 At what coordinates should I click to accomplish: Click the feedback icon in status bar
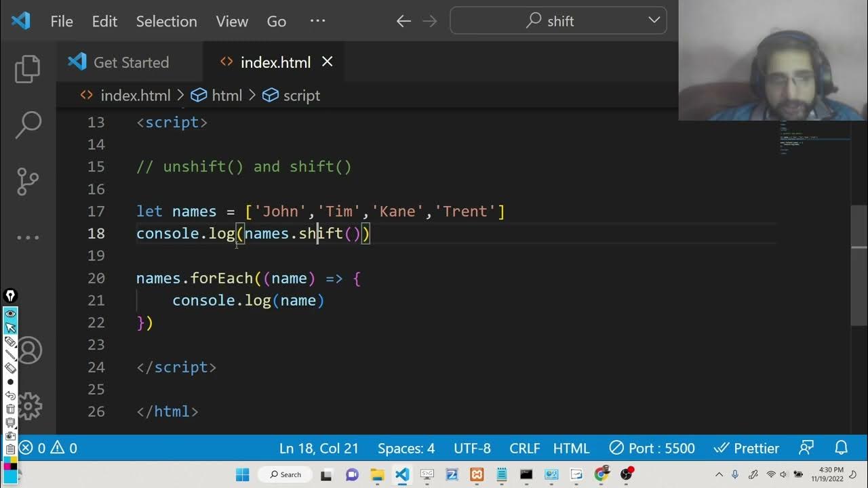806,448
